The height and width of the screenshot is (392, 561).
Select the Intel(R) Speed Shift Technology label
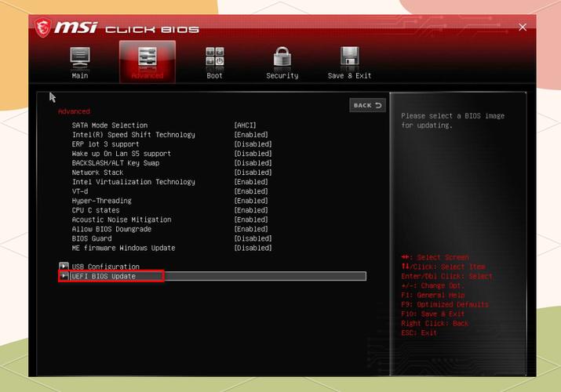[133, 135]
